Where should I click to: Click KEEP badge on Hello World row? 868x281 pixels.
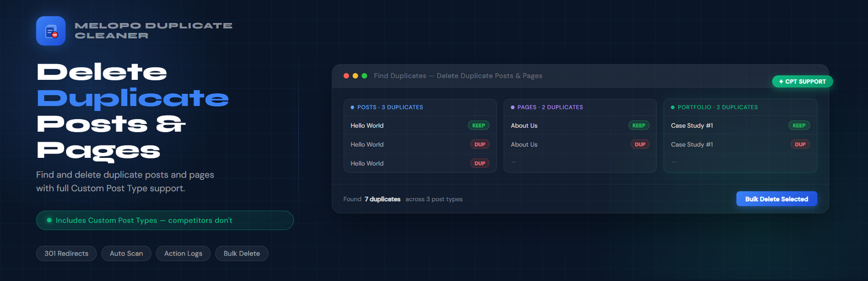479,125
